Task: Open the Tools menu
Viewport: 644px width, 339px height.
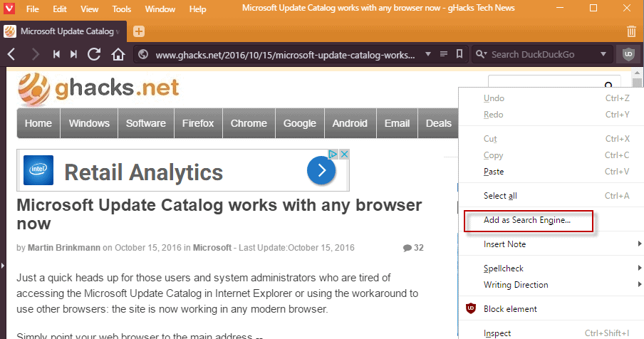Action: 122,9
